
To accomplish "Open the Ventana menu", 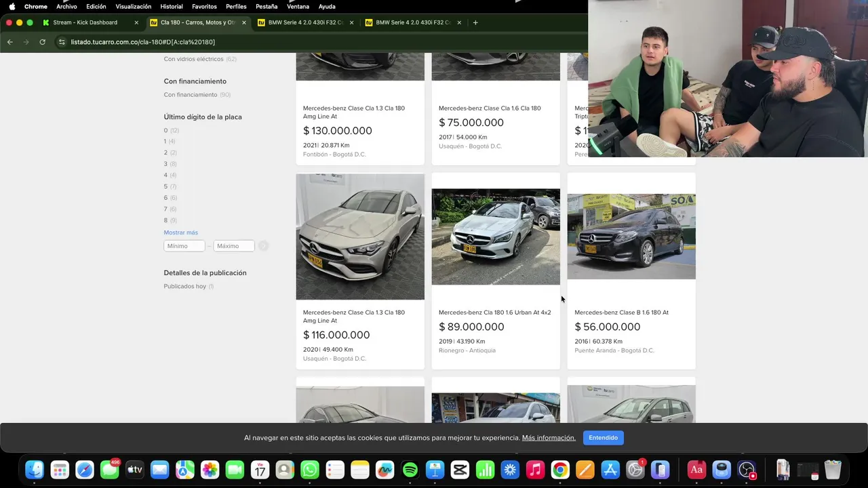I will click(298, 6).
